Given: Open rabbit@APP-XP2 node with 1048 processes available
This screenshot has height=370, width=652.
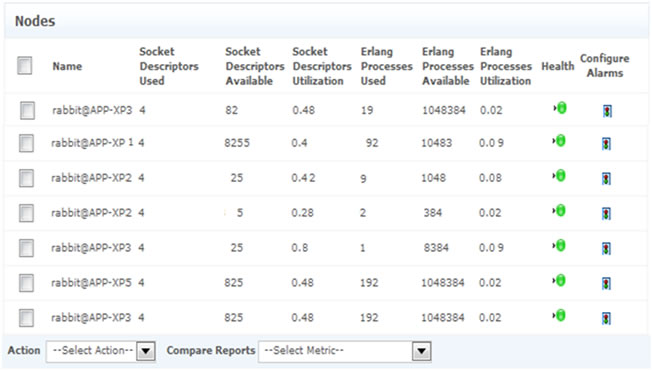Looking at the screenshot, I should tap(91, 178).
